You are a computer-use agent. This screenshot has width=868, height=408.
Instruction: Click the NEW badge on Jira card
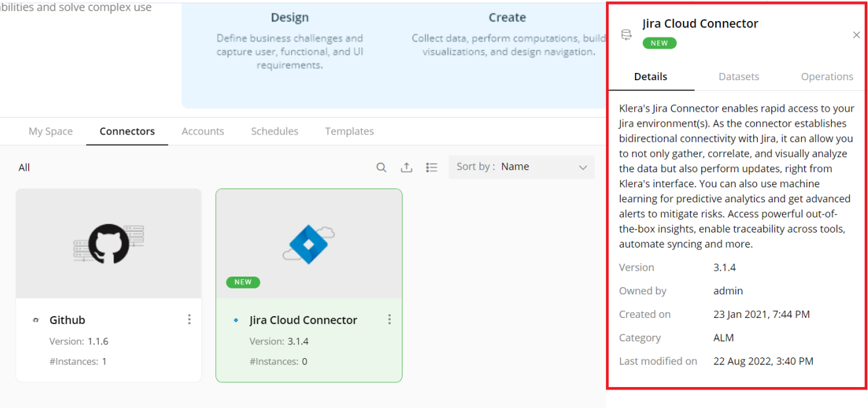(243, 282)
